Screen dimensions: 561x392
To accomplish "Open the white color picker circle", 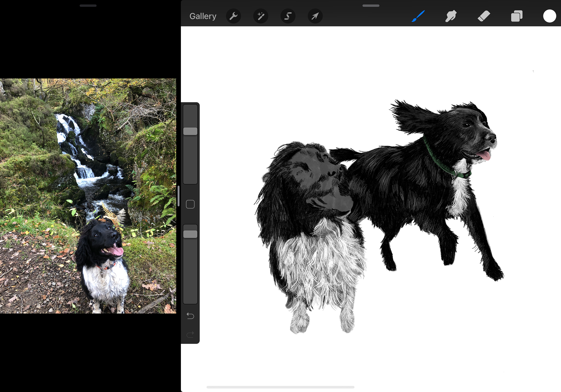I will tap(549, 16).
